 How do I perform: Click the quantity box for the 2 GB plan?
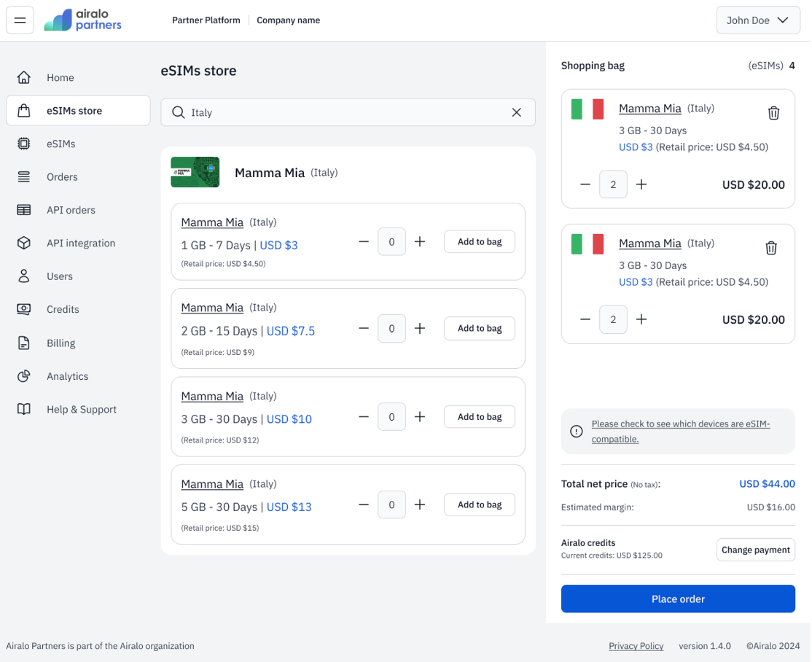pyautogui.click(x=391, y=328)
